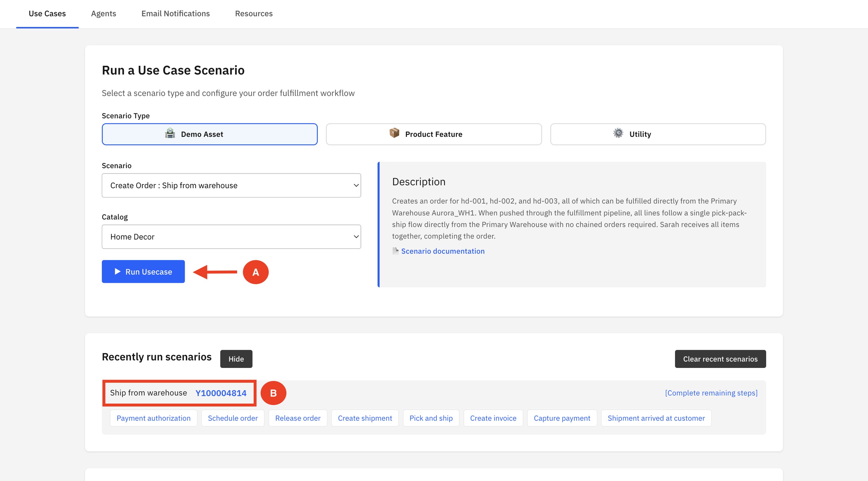868x481 pixels.
Task: Run the Create invoice step
Action: pos(493,418)
